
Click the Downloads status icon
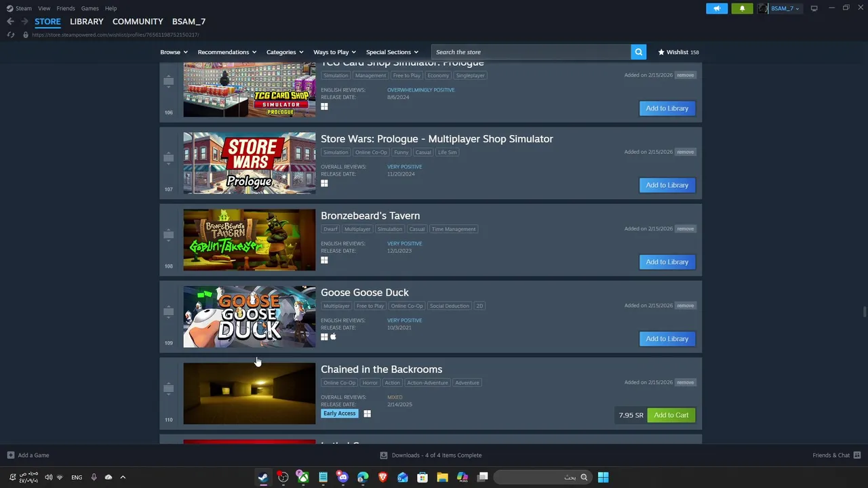tap(384, 455)
